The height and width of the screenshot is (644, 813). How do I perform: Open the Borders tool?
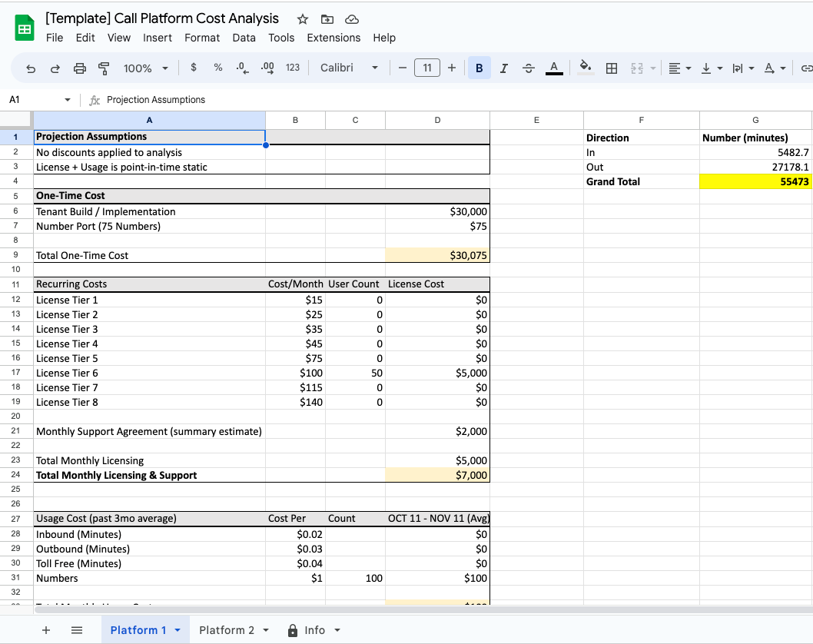(x=612, y=68)
